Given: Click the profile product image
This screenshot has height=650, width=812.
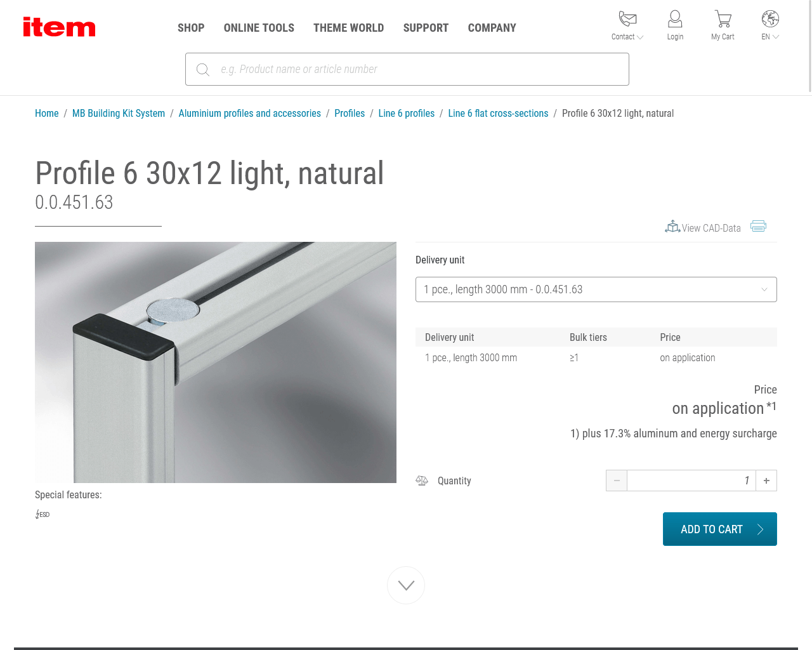Looking at the screenshot, I should point(216,362).
